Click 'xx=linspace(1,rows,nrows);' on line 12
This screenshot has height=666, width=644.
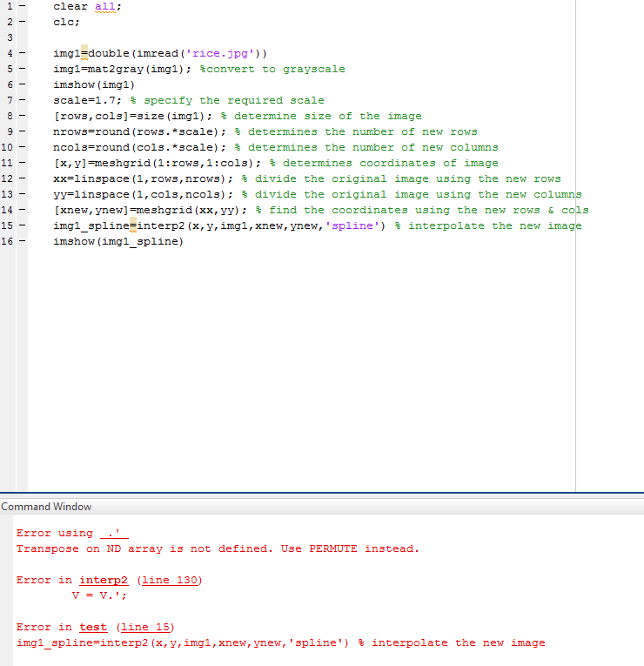click(143, 178)
